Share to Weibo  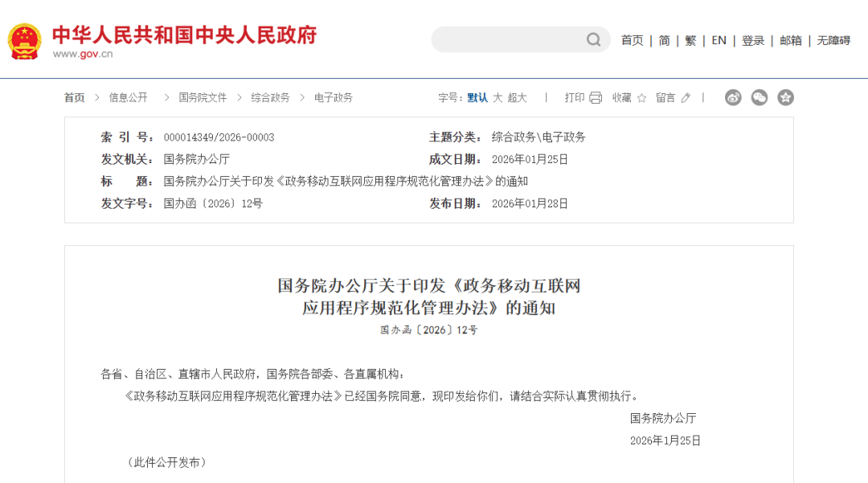pyautogui.click(x=733, y=97)
